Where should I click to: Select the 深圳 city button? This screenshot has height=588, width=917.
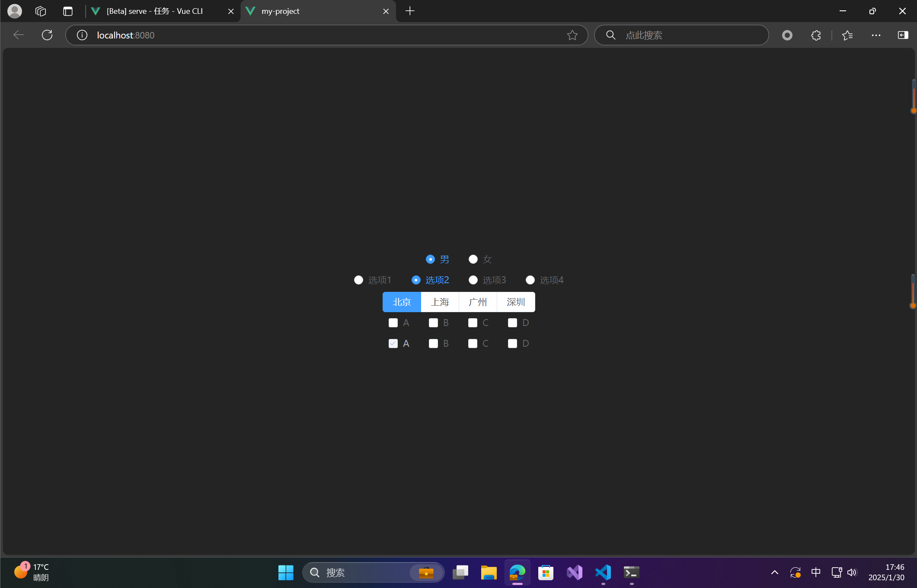coord(516,302)
